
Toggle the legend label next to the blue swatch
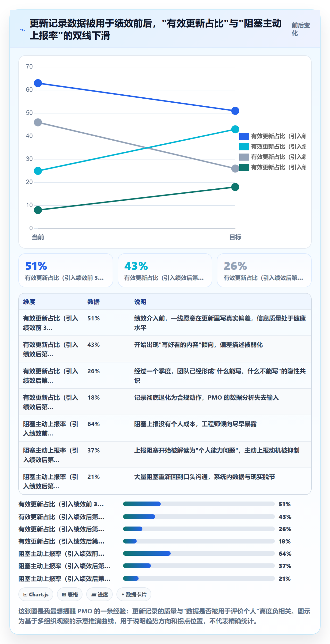coord(278,136)
